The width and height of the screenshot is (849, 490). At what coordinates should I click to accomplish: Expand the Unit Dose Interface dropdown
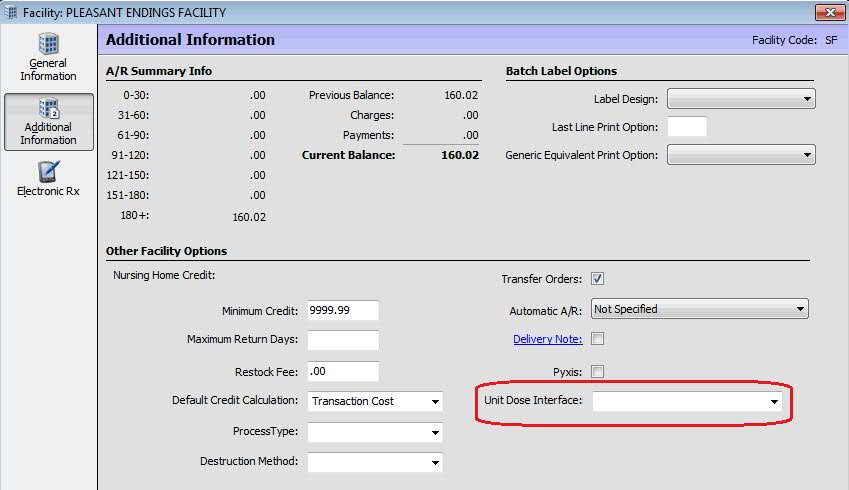click(687, 401)
